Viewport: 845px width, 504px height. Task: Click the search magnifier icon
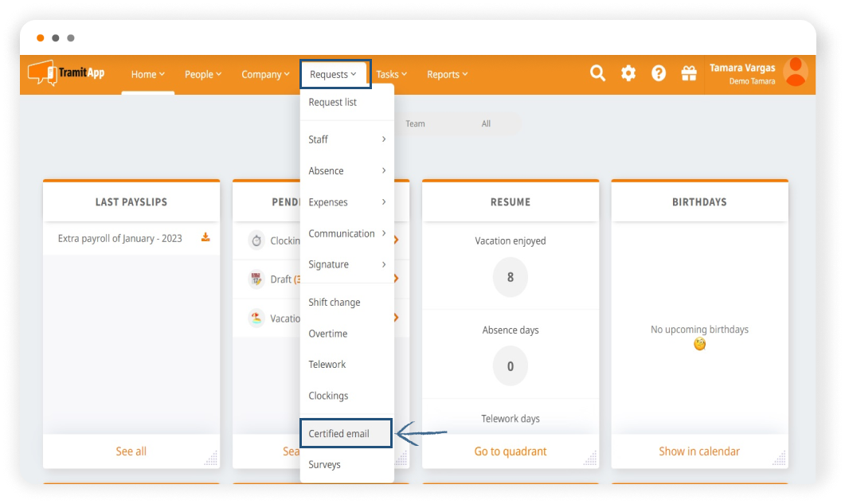pyautogui.click(x=597, y=73)
